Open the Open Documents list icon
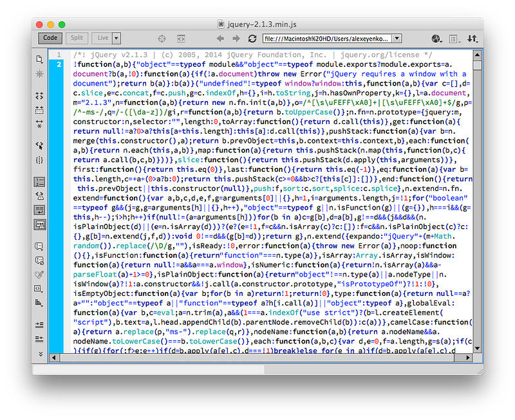Screen dimensions: 515x420 (39, 59)
